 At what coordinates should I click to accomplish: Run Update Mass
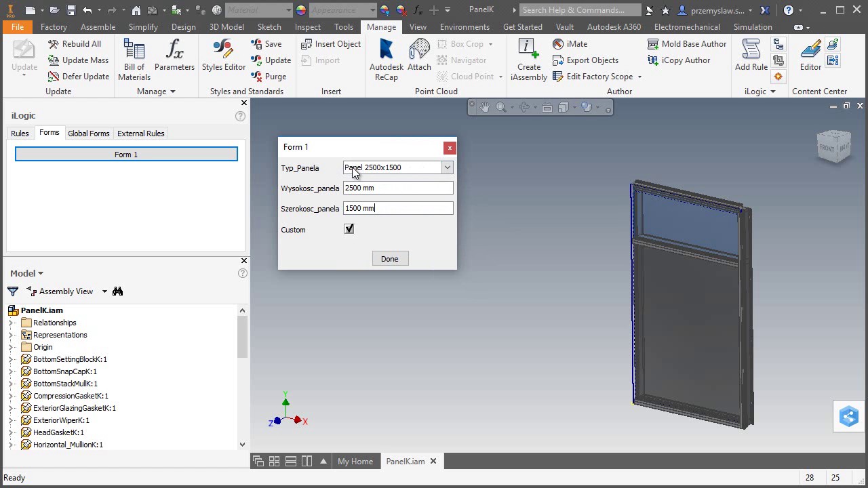pos(78,60)
